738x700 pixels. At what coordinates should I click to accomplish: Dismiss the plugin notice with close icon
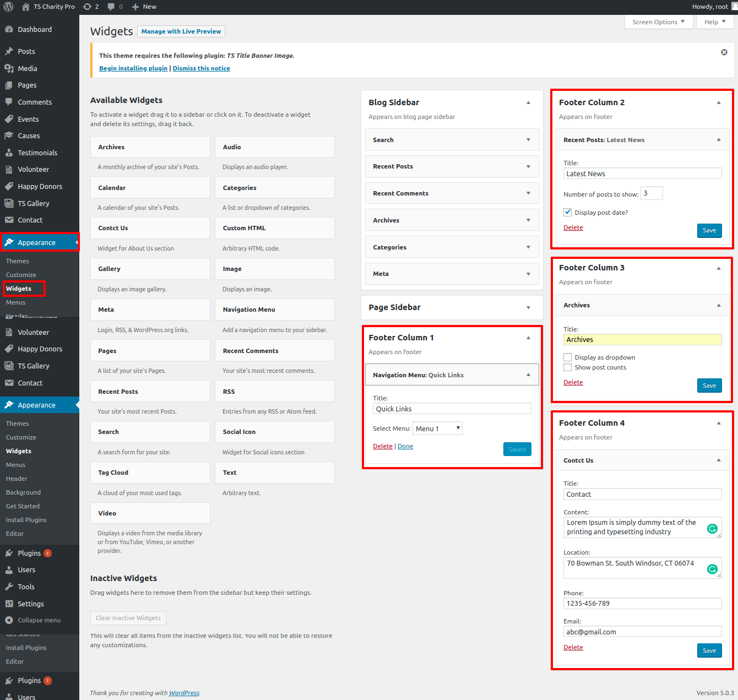pos(724,52)
